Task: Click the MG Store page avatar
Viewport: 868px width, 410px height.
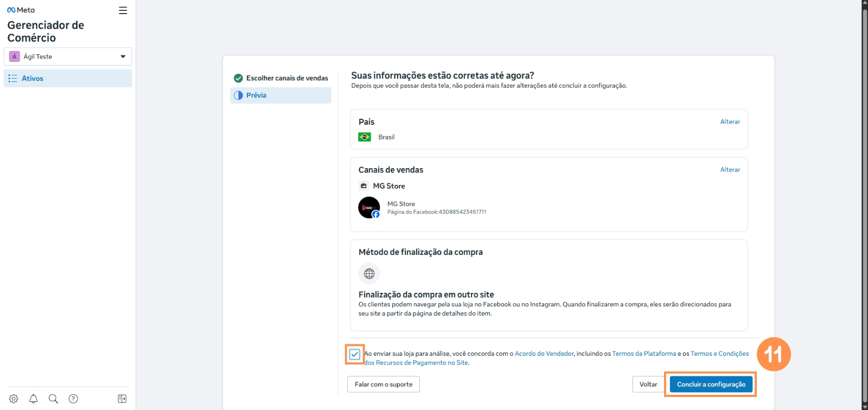Action: [369, 208]
